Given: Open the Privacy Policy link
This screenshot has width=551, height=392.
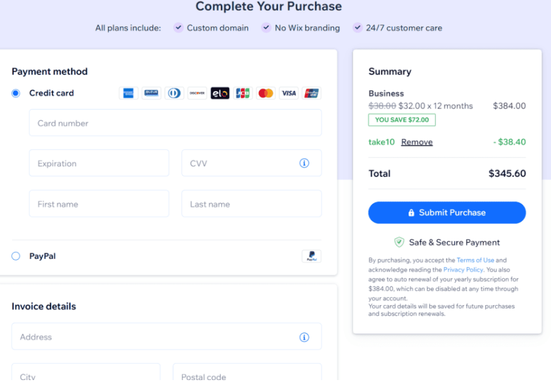Looking at the screenshot, I should coord(463,270).
